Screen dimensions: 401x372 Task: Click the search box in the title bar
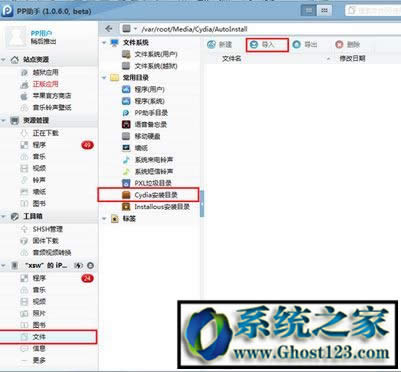tap(373, 11)
